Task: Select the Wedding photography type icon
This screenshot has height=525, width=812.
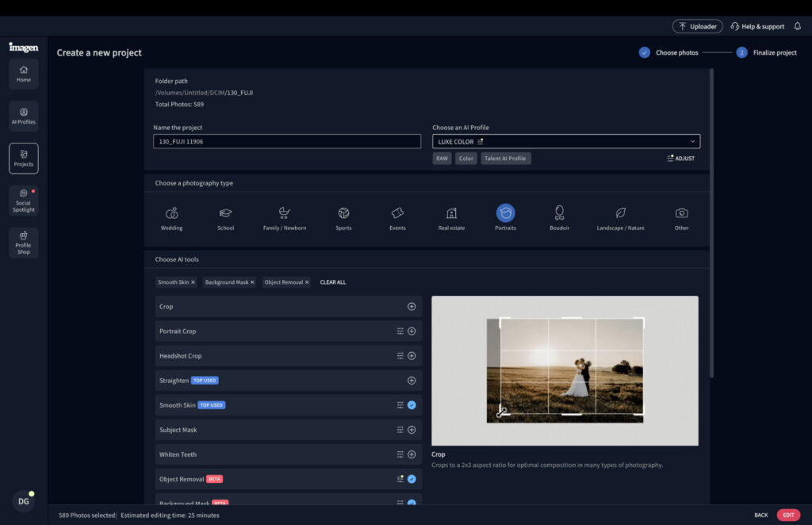Action: click(172, 214)
